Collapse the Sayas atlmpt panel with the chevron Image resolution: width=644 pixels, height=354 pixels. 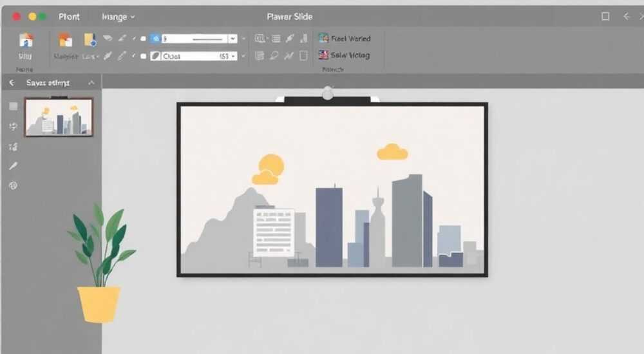pyautogui.click(x=91, y=83)
